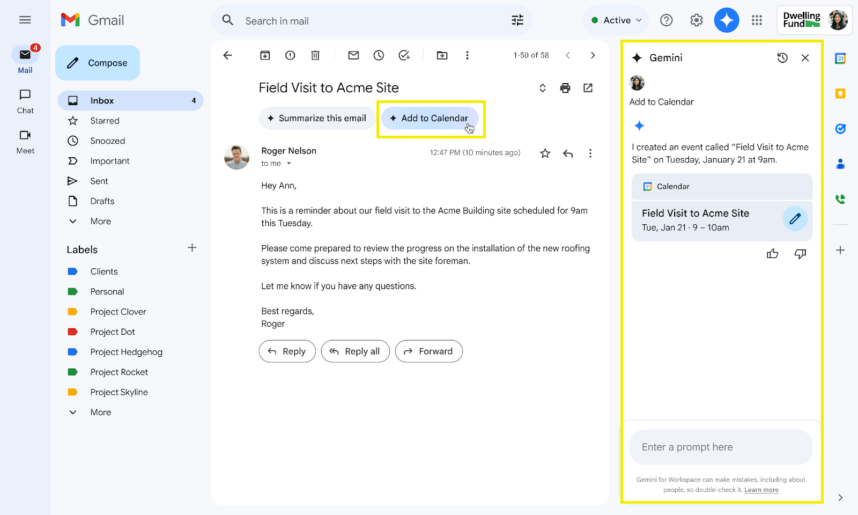The width and height of the screenshot is (858, 515).
Task: Click Summarize this email chip
Action: click(x=317, y=118)
